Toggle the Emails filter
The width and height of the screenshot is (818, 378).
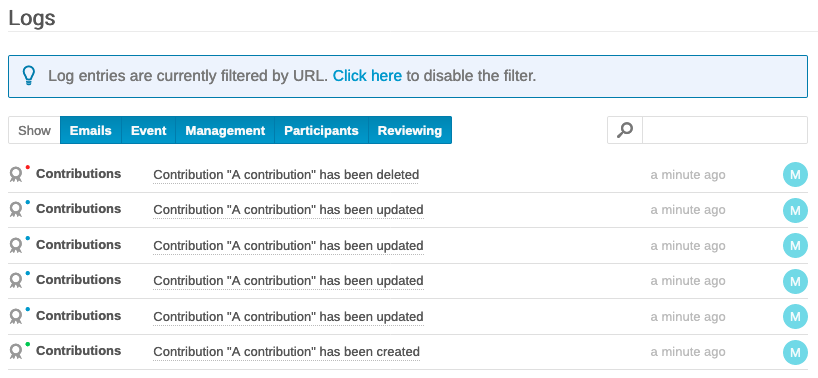[x=91, y=130]
